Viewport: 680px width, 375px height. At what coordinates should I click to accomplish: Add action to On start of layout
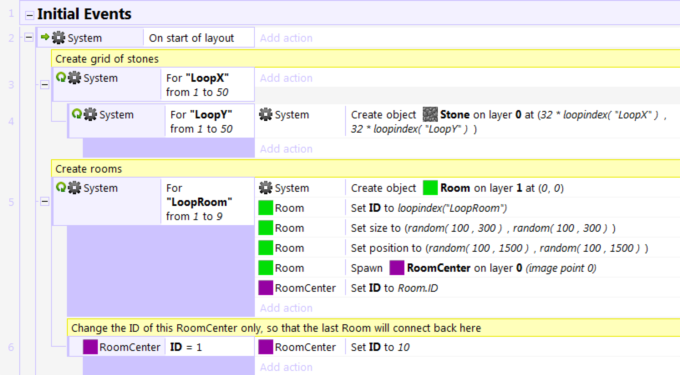tap(286, 38)
